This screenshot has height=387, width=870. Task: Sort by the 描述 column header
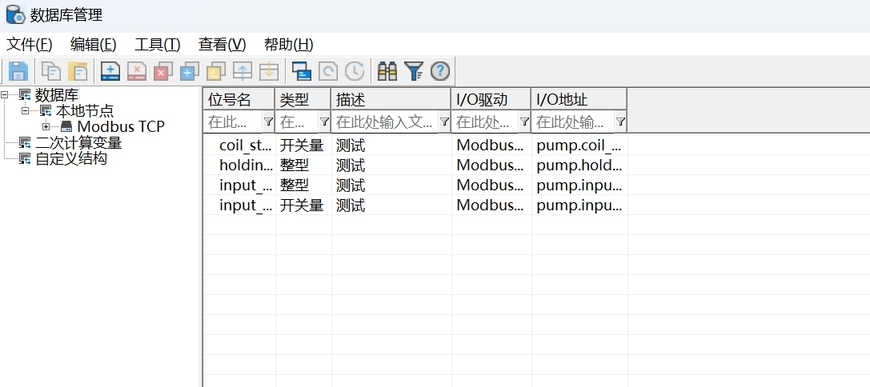pyautogui.click(x=391, y=99)
